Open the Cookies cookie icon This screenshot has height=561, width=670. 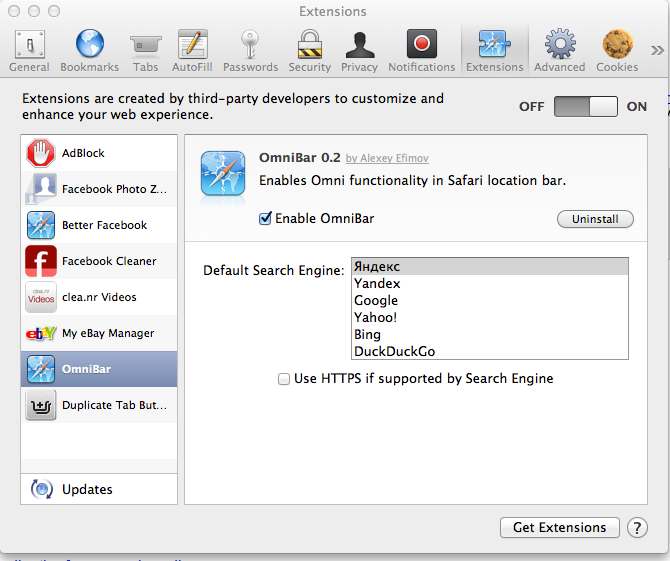coord(617,44)
